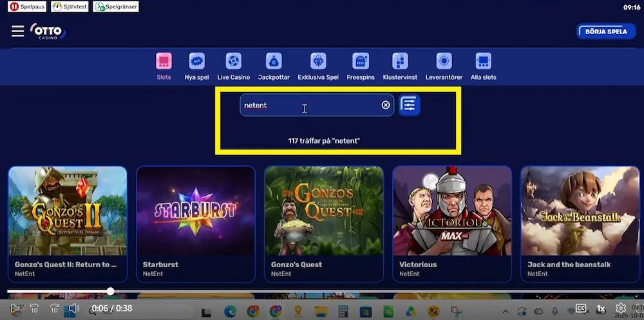
Task: Open the filter settings button
Action: tap(410, 105)
